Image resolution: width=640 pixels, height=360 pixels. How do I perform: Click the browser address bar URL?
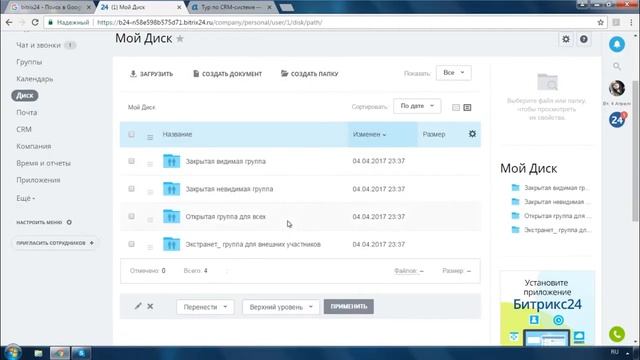209,22
